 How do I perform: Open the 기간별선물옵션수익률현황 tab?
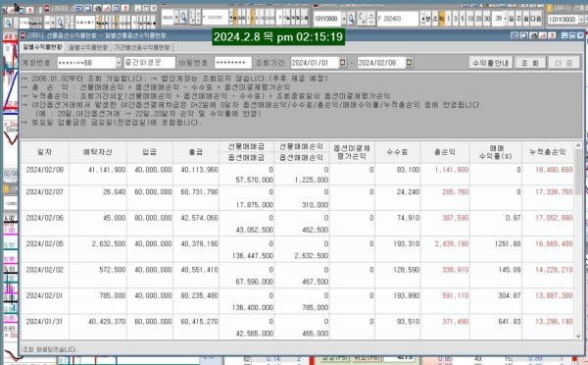(142, 47)
